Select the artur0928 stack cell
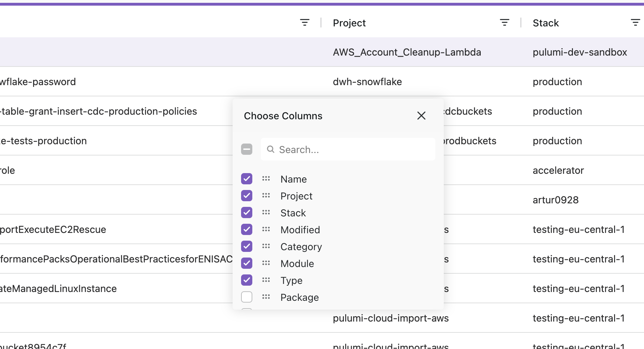Viewport: 644px width, 349px height. [x=556, y=200]
